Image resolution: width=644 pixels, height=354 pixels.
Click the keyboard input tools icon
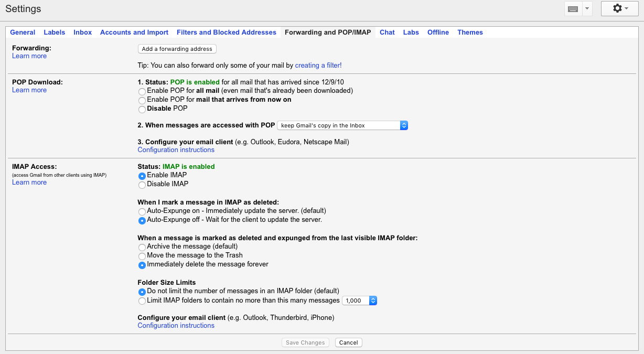pyautogui.click(x=573, y=9)
